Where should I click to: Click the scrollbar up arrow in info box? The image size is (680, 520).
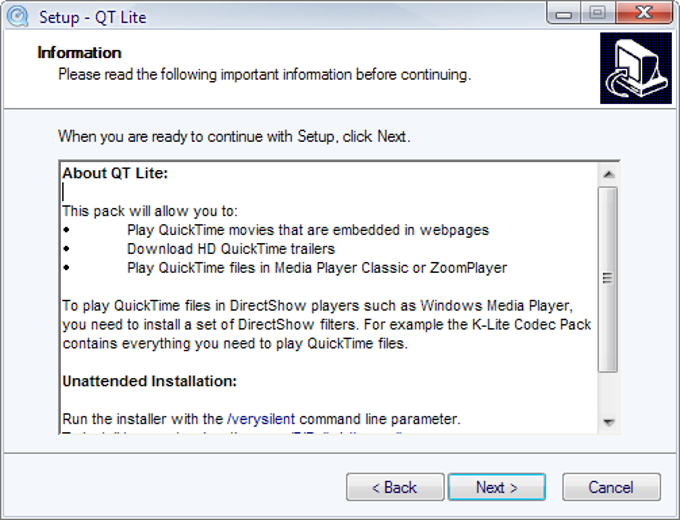tap(608, 173)
